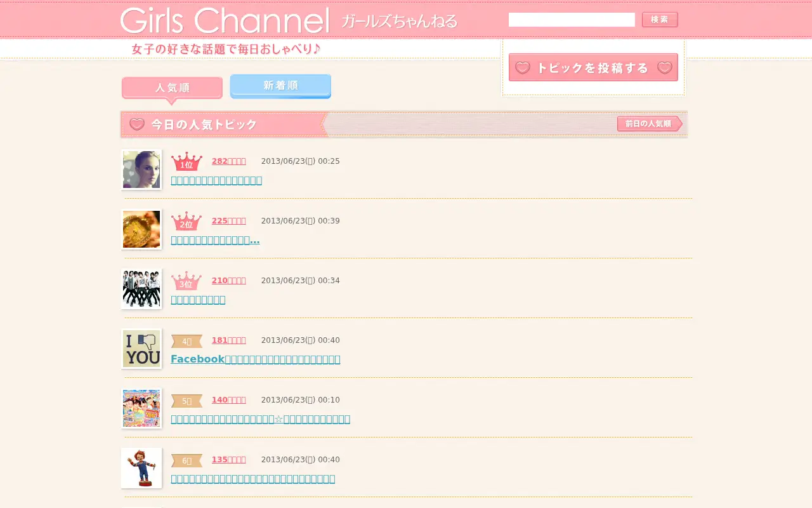Open the rank 5 topic title containing ☆
This screenshot has width=812, height=508.
[x=260, y=419]
